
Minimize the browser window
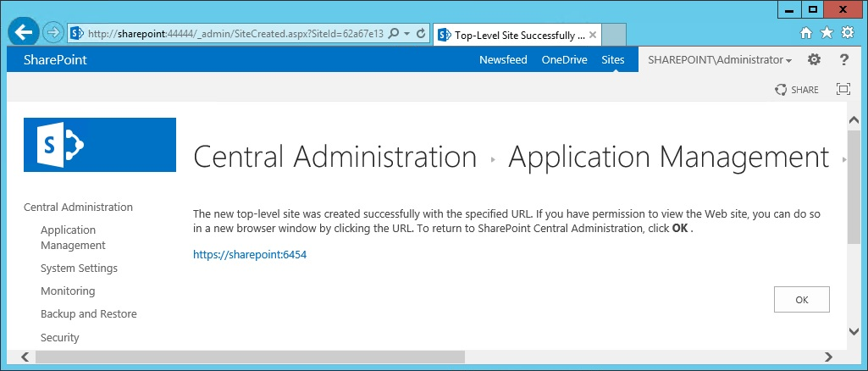(x=789, y=9)
